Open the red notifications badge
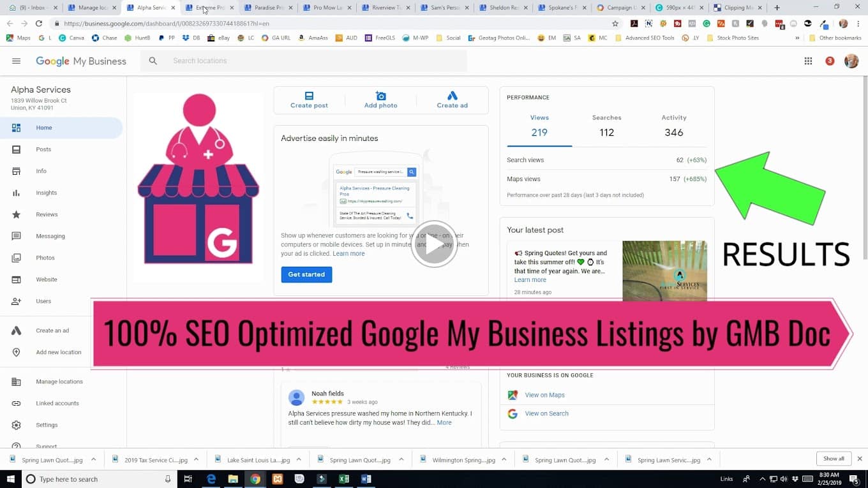The width and height of the screenshot is (868, 488). [830, 61]
